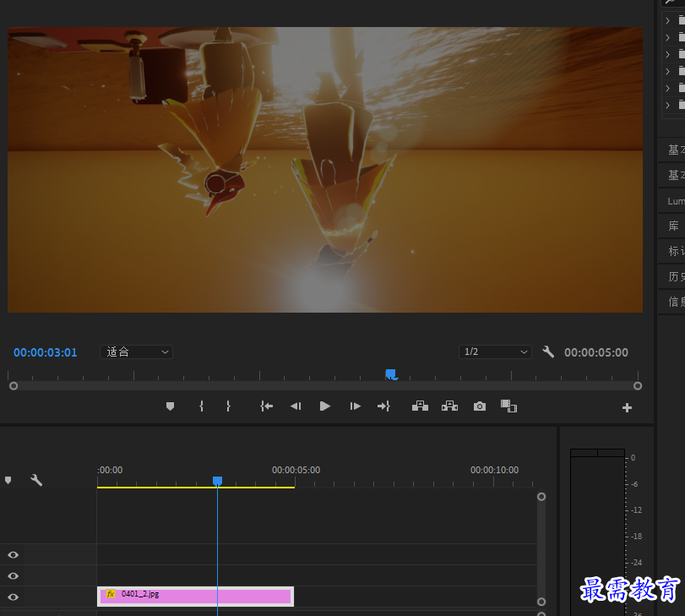The image size is (685, 616).
Task: Click the program monitor playhead marker
Action: tap(390, 374)
